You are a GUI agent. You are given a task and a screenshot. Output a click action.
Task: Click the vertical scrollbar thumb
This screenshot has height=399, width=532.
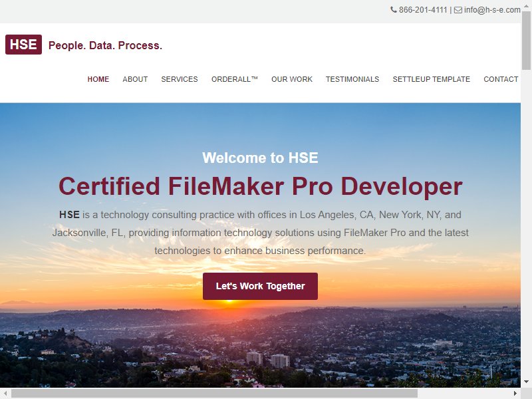click(526, 41)
